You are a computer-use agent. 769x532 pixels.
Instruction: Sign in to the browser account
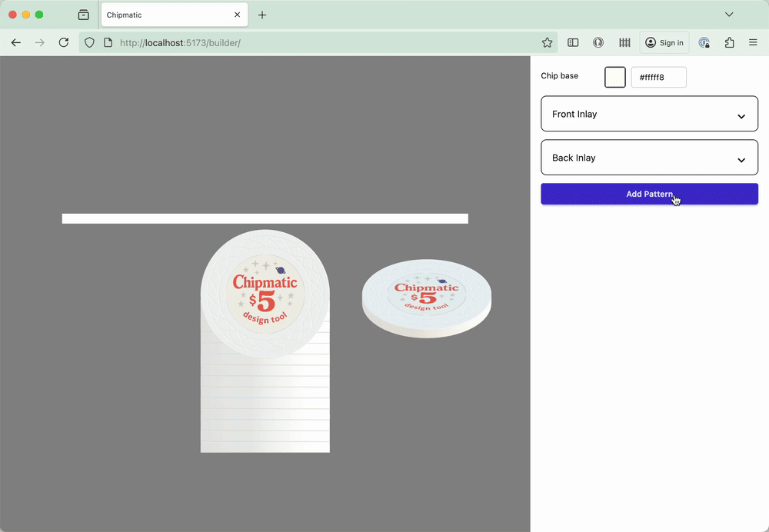click(x=664, y=42)
